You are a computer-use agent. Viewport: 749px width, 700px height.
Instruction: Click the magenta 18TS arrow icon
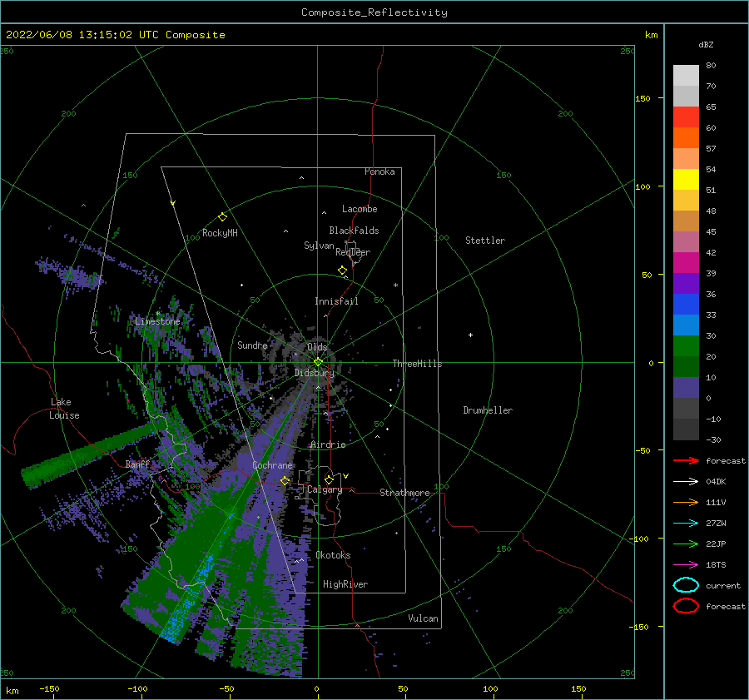(686, 565)
